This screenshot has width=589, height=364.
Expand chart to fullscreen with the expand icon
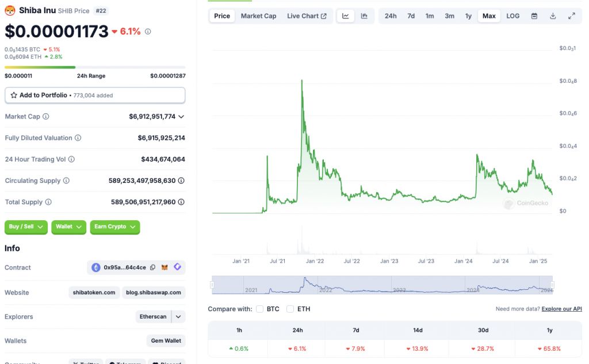[571, 16]
